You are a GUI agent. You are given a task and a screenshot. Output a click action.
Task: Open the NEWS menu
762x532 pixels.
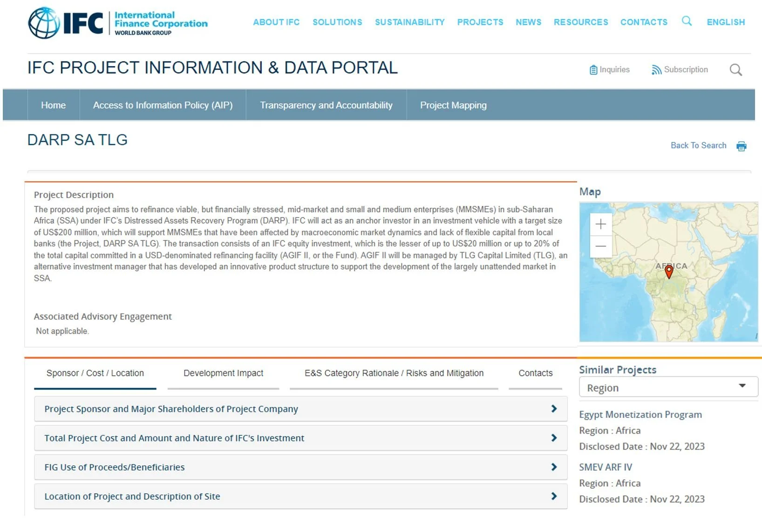[x=529, y=22]
